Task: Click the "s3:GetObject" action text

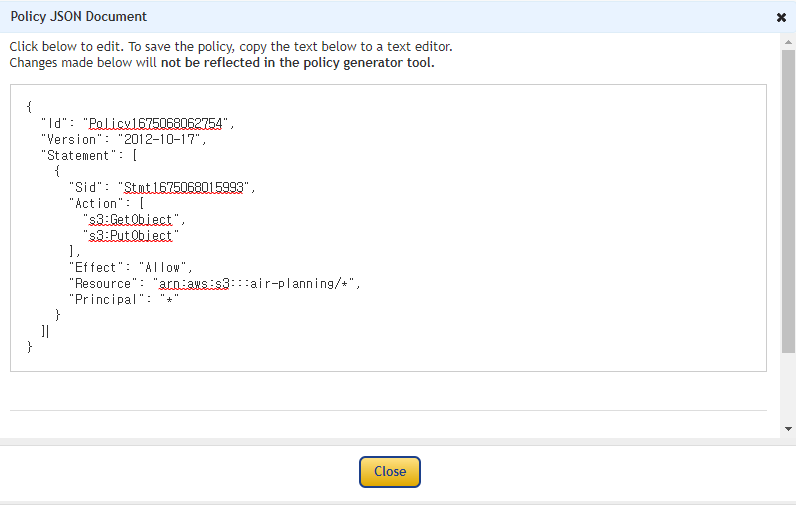Action: click(x=131, y=220)
